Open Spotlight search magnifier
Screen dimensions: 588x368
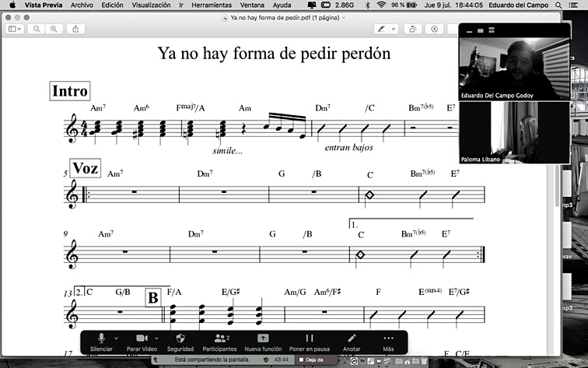(558, 5)
